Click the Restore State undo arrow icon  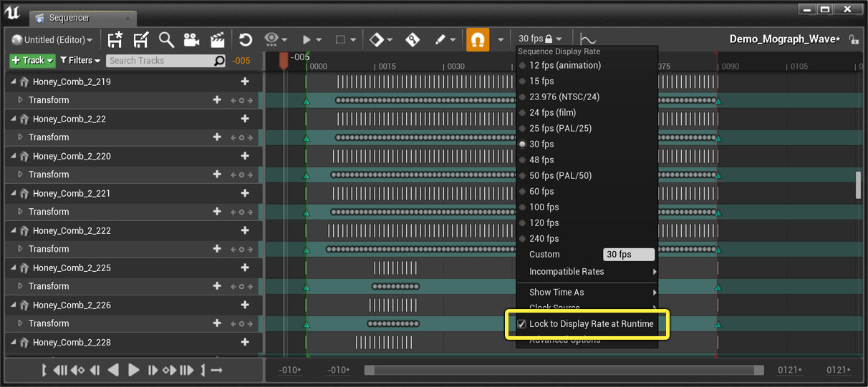click(x=246, y=39)
